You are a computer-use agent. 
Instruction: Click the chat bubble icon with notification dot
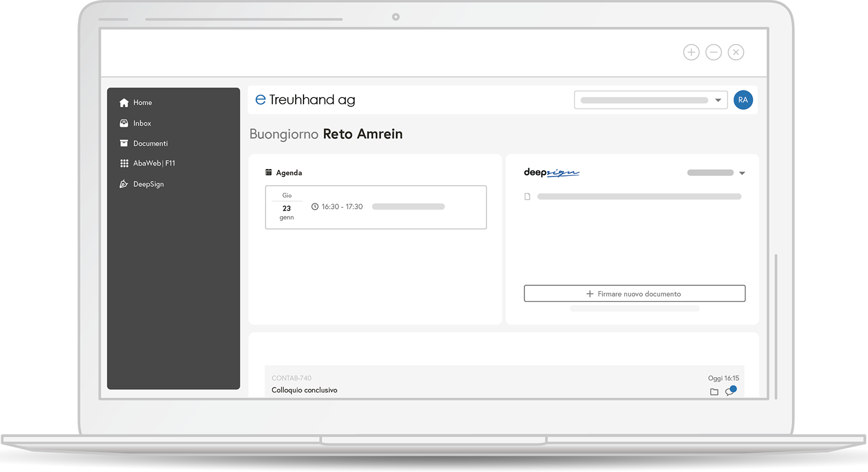(730, 390)
